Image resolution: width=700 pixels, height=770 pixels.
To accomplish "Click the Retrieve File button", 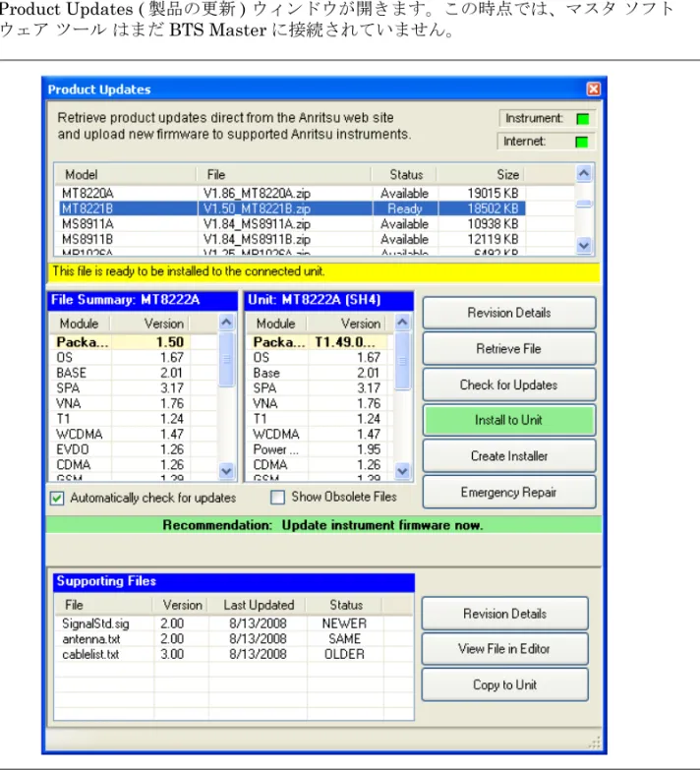I will click(509, 349).
